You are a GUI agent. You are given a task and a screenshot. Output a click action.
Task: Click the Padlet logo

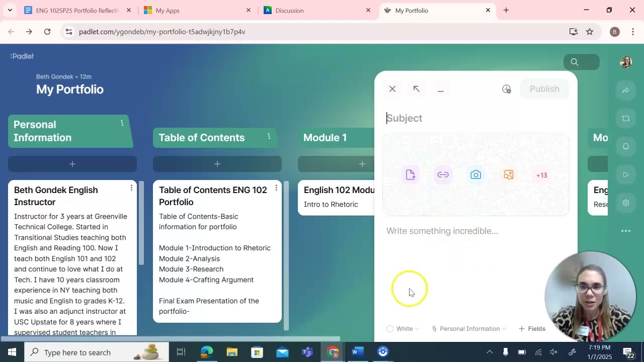(22, 56)
